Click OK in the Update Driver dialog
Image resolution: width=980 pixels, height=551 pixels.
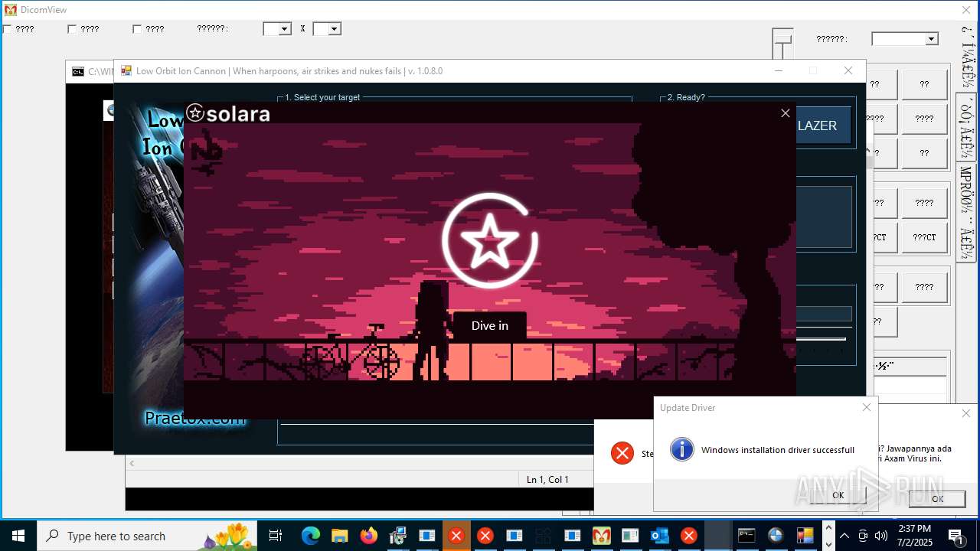coord(838,495)
